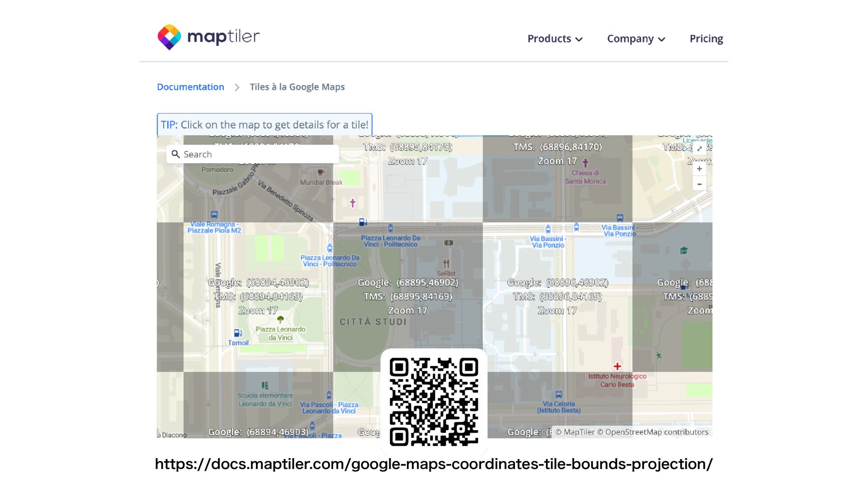Click the map zoom in plus button
This screenshot has height=488, width=868.
[699, 169]
